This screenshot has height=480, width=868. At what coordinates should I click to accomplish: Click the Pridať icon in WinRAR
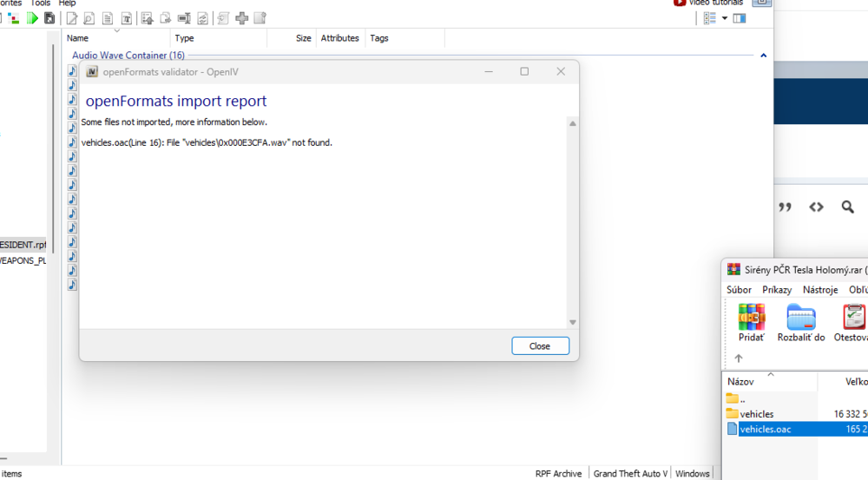coord(751,323)
